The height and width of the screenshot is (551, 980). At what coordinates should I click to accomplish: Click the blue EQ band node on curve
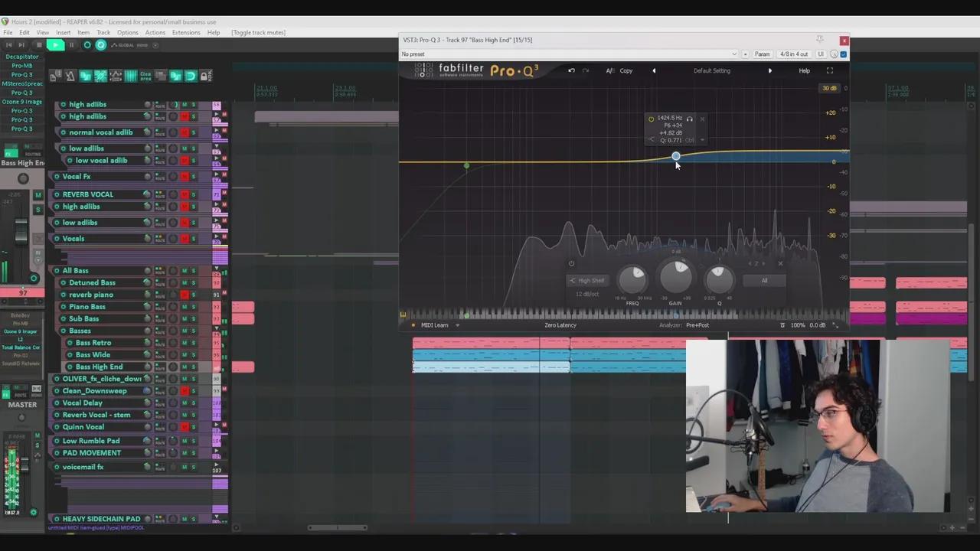(x=675, y=156)
